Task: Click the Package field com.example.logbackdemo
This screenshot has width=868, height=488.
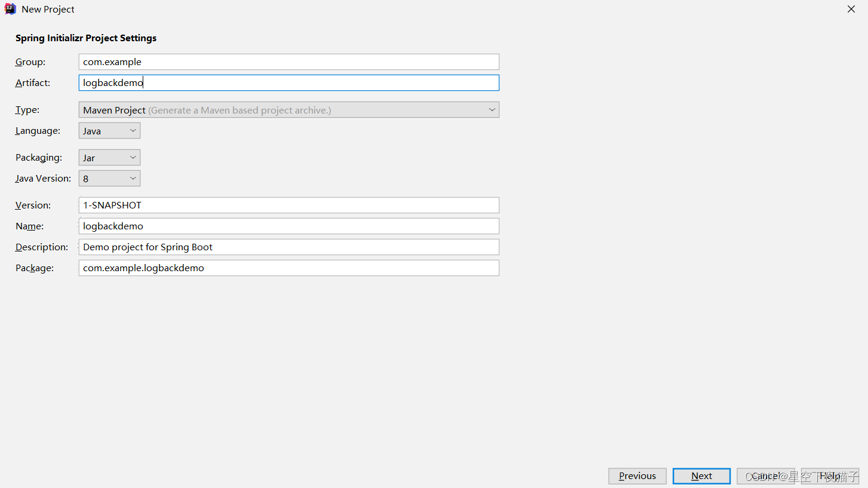Action: click(x=289, y=268)
